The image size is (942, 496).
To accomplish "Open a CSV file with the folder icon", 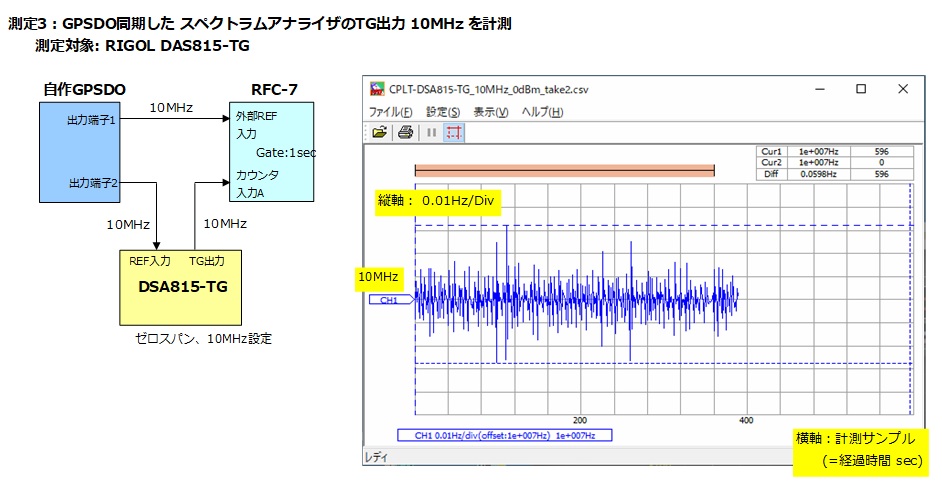I will [379, 132].
